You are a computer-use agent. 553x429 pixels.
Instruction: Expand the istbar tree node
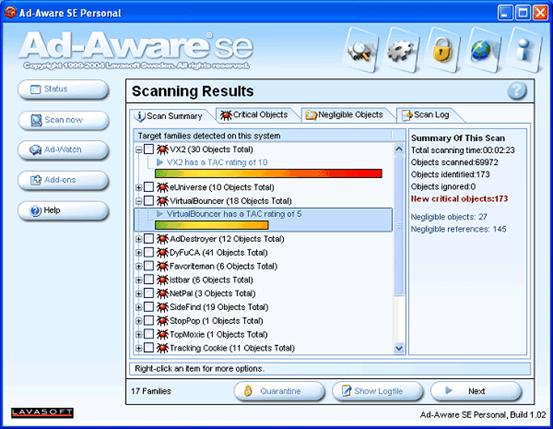[139, 280]
